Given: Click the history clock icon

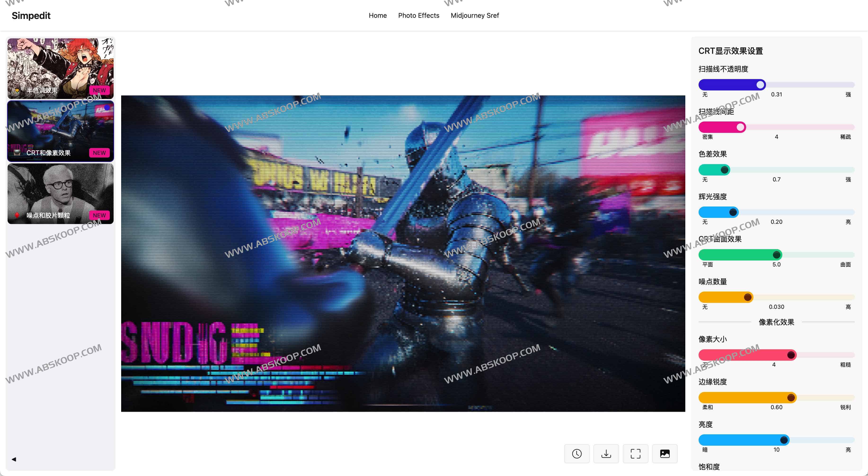Looking at the screenshot, I should (x=576, y=454).
